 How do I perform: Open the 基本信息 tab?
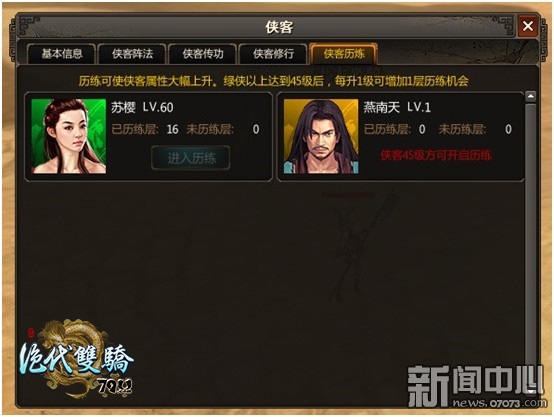61,54
